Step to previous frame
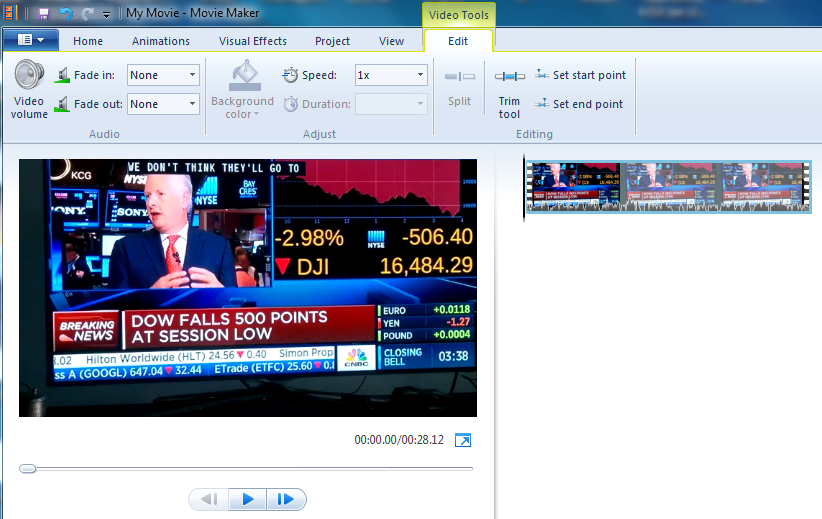This screenshot has height=519, width=822. [x=209, y=499]
